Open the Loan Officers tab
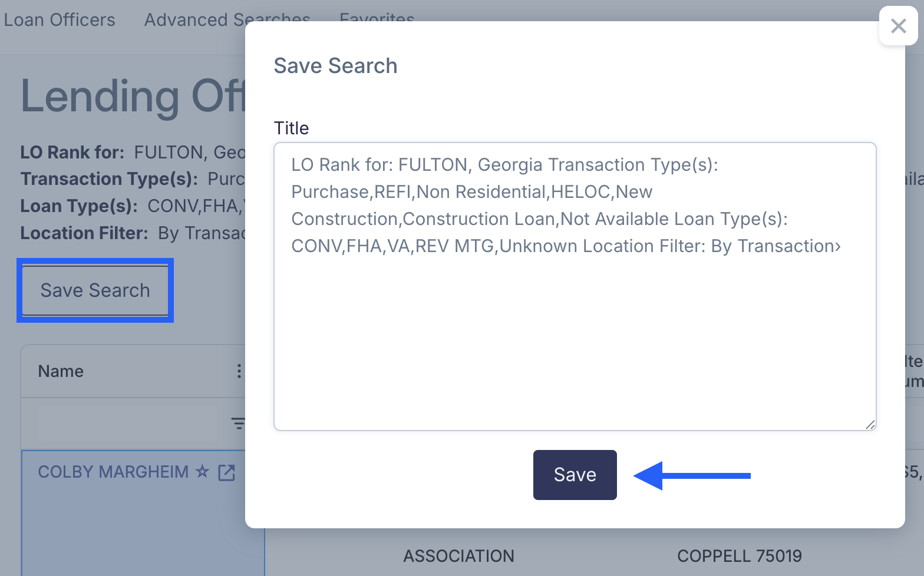 60,20
